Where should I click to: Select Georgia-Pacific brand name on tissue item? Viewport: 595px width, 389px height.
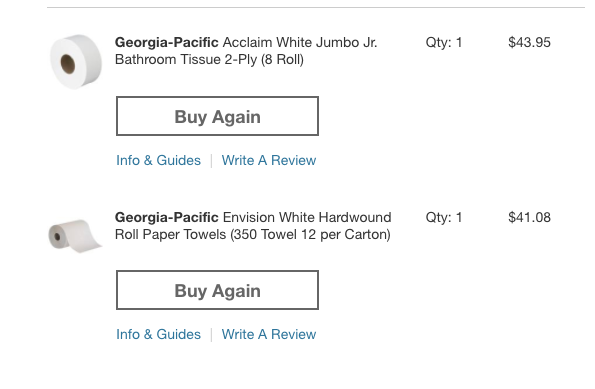(167, 42)
